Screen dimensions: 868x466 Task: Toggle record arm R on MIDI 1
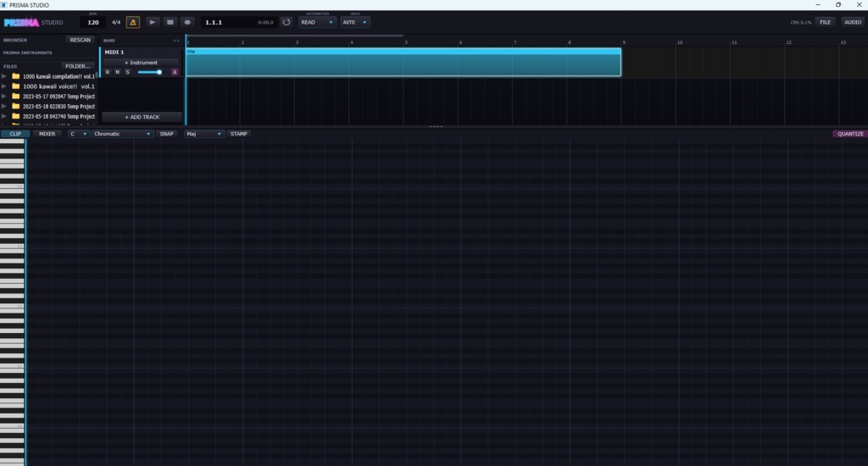tap(108, 72)
